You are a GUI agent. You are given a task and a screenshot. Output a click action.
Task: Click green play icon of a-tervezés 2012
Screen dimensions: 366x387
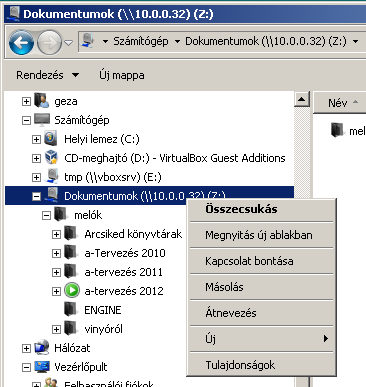coord(72,290)
